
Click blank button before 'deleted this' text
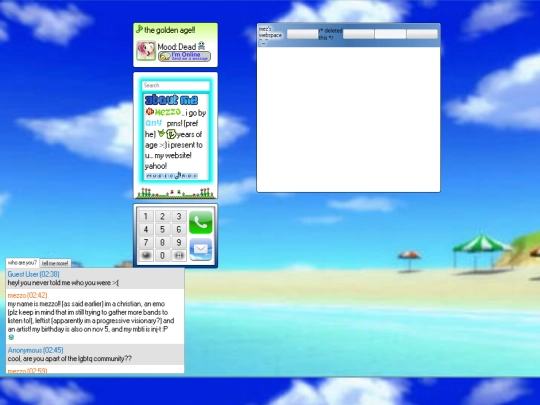(x=302, y=34)
